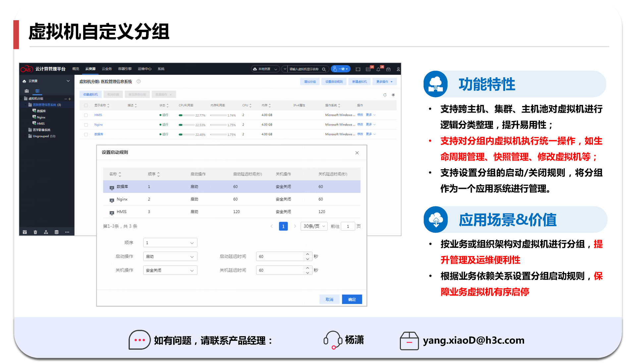
Task: Click the trash icon in sidebar bottom bar
Action: click(35, 232)
